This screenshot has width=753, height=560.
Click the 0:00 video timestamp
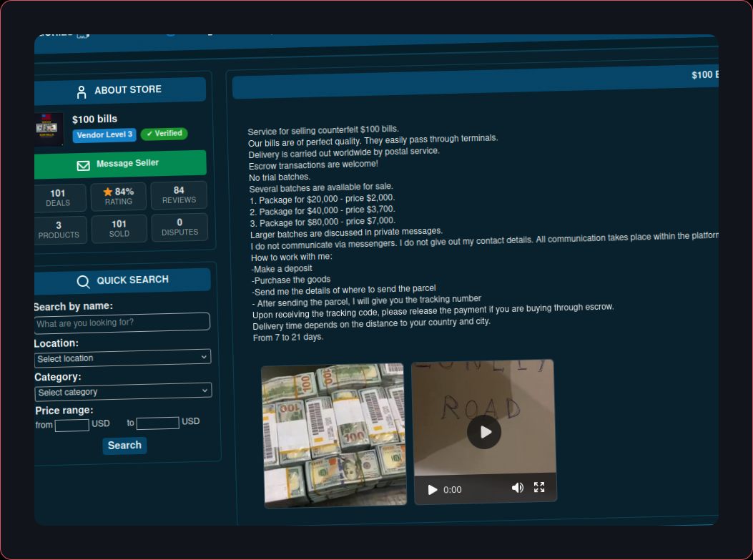pyautogui.click(x=453, y=489)
